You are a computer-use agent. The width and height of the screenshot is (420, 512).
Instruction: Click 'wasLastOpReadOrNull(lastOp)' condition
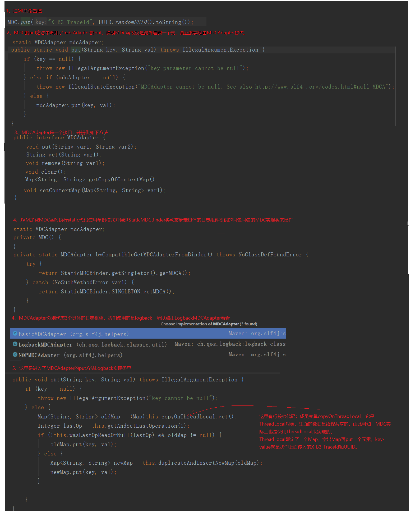[x=112, y=435]
